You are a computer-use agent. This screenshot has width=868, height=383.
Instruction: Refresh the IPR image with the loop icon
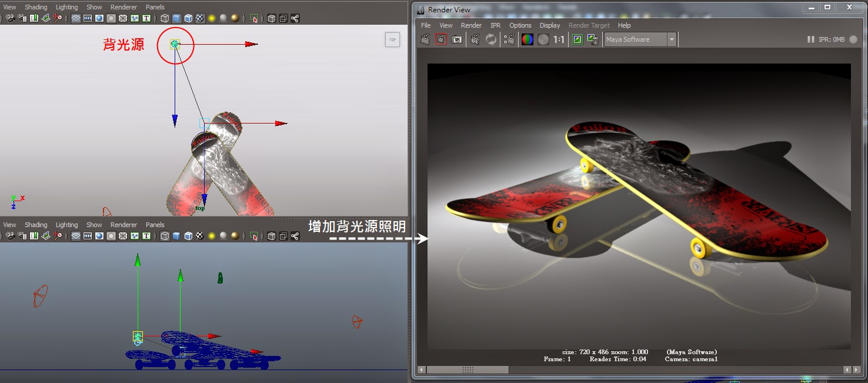[x=491, y=39]
